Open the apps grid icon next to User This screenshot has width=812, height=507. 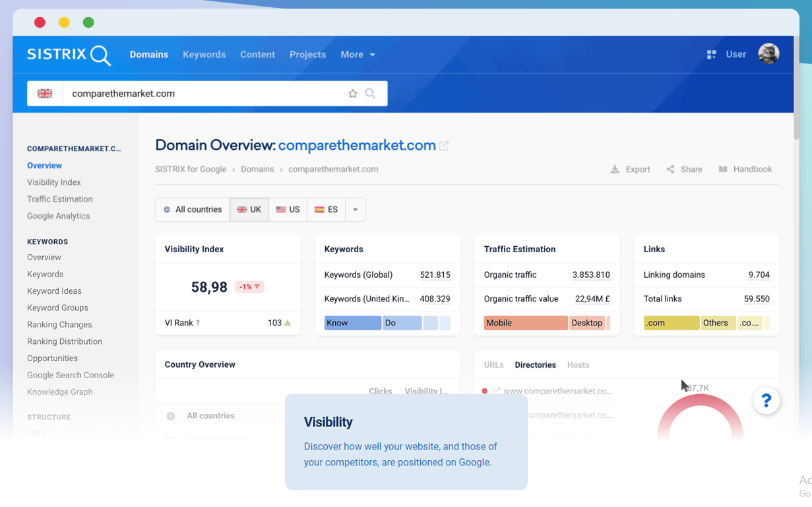pyautogui.click(x=711, y=55)
